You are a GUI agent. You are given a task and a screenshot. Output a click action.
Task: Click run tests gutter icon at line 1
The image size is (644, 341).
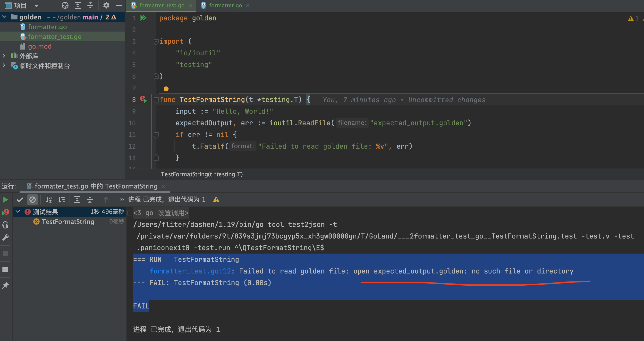coord(143,18)
